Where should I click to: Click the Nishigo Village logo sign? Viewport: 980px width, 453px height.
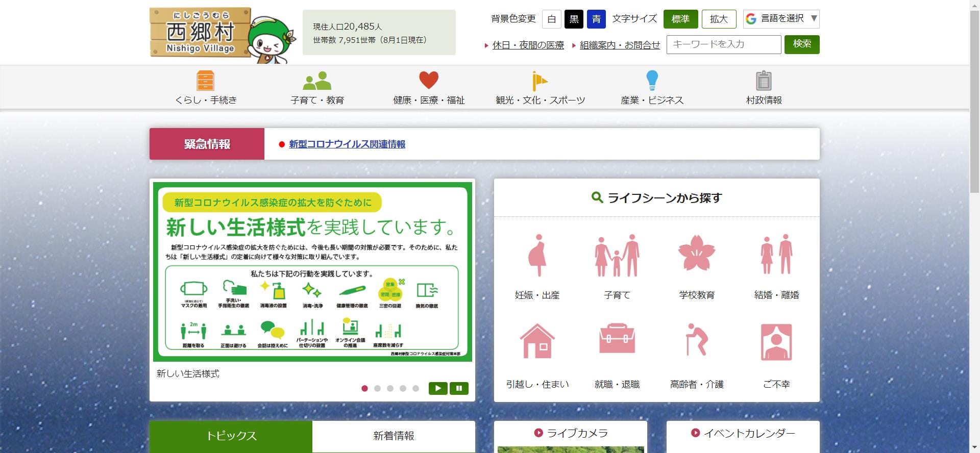[x=200, y=33]
